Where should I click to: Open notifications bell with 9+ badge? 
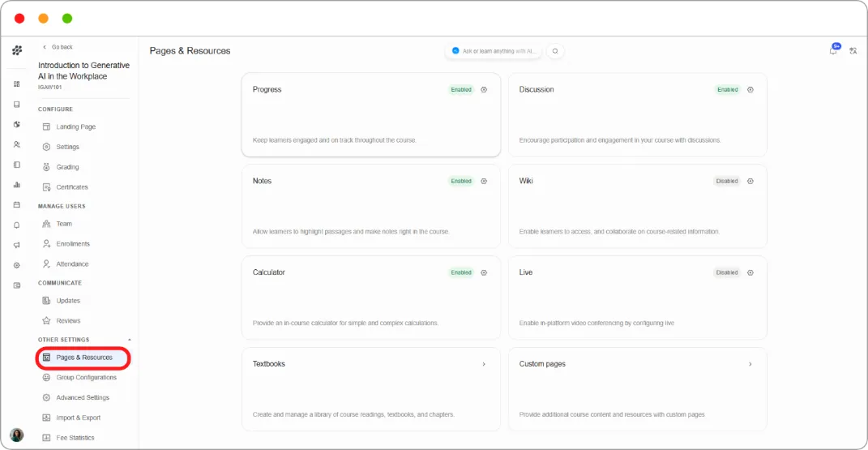pyautogui.click(x=834, y=49)
